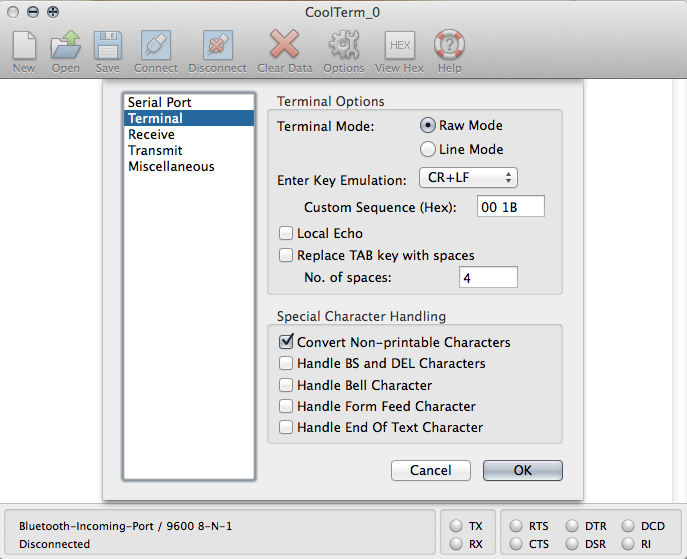Select Terminal in the options list
This screenshot has width=687, height=559.
(189, 118)
